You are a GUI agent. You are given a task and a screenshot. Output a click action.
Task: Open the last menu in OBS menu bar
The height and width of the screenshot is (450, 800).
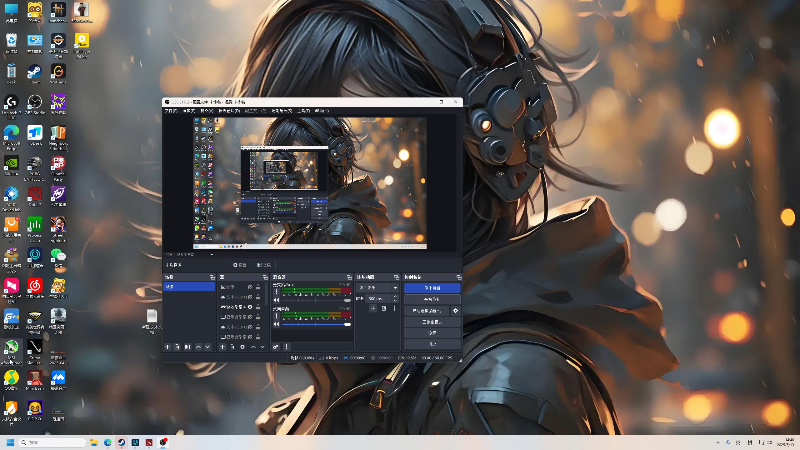pyautogui.click(x=321, y=111)
